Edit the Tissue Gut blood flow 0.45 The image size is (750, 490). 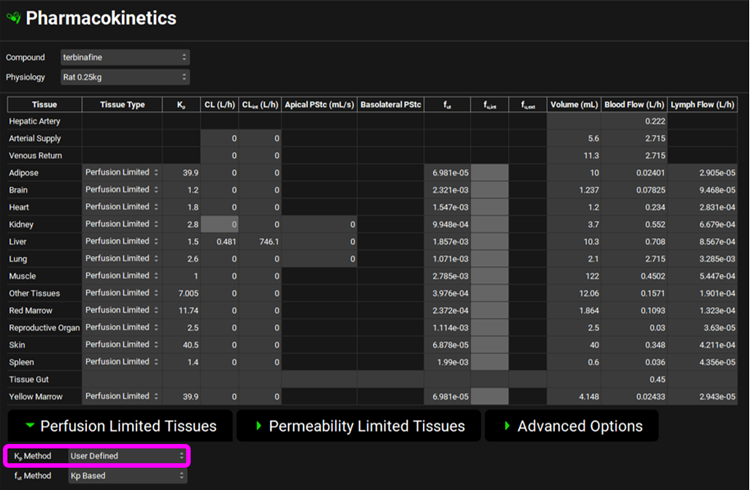coord(634,378)
